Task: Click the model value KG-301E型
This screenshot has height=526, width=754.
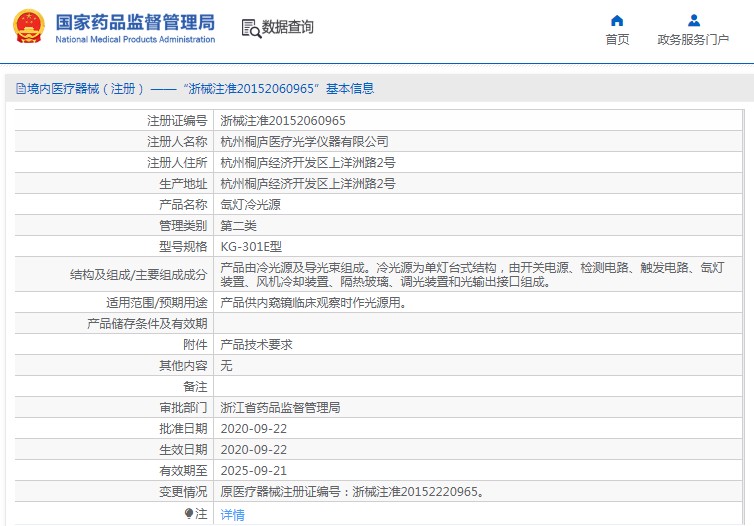Action: click(249, 246)
